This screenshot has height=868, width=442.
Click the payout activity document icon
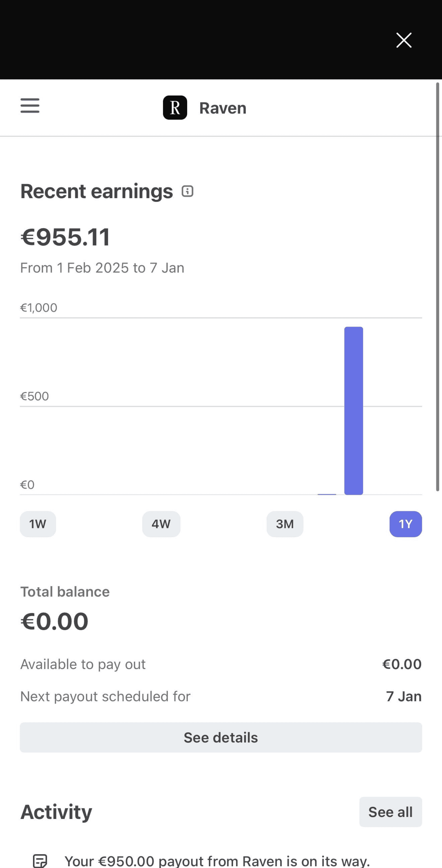tap(40, 861)
